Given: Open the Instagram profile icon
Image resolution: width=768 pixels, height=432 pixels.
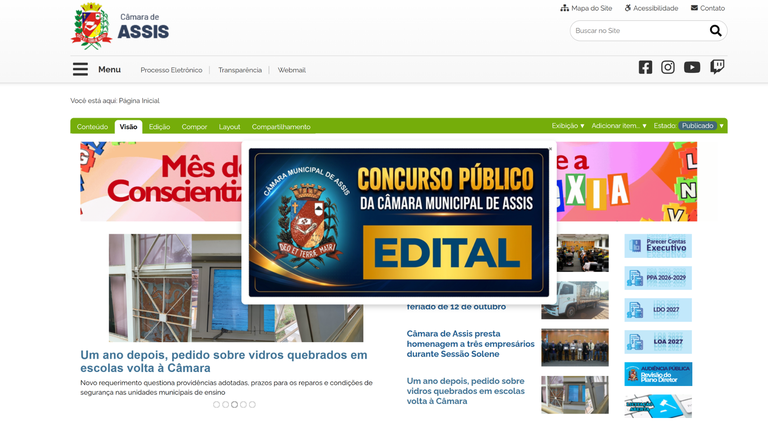Looking at the screenshot, I should tap(668, 67).
